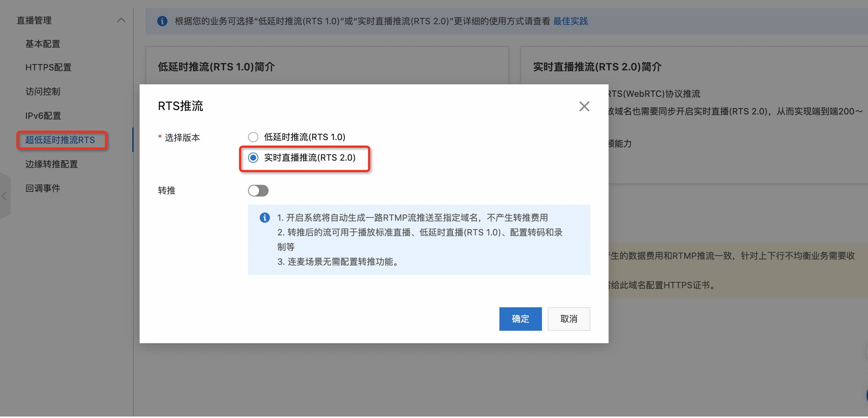
Task: Click the info icon in the 转推 notes
Action: pyautogui.click(x=265, y=218)
